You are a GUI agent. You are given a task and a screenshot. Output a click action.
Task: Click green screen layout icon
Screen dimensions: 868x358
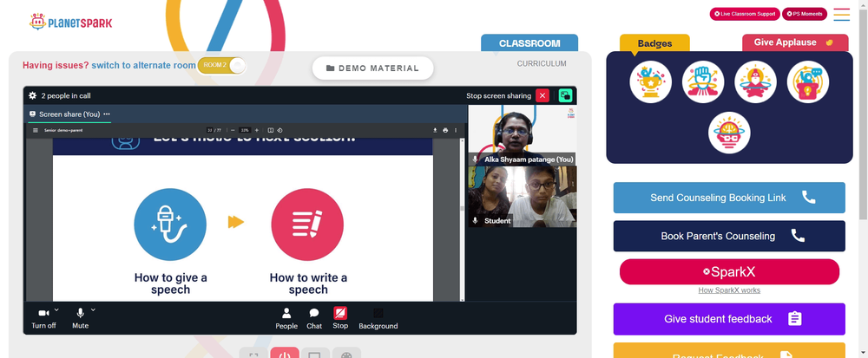[x=565, y=95]
